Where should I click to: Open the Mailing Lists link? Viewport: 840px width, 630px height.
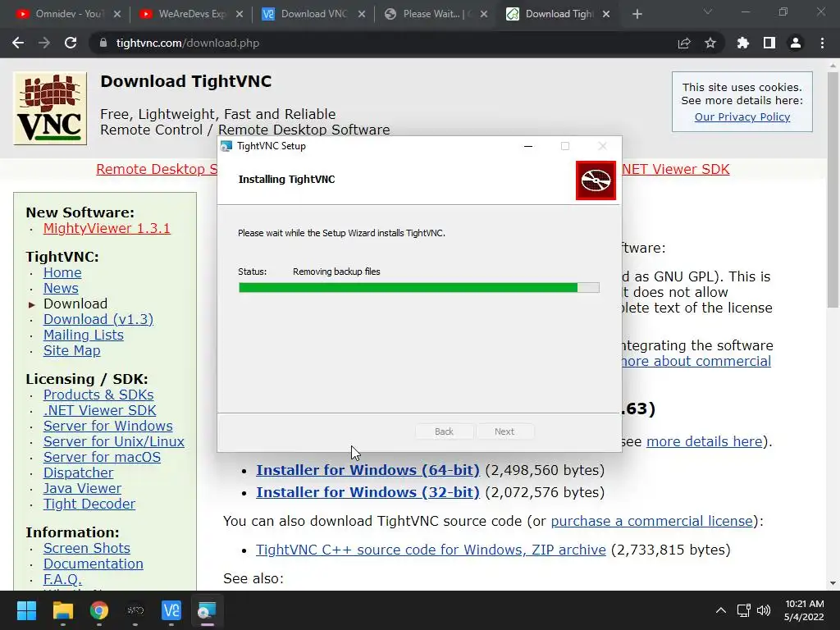click(83, 335)
